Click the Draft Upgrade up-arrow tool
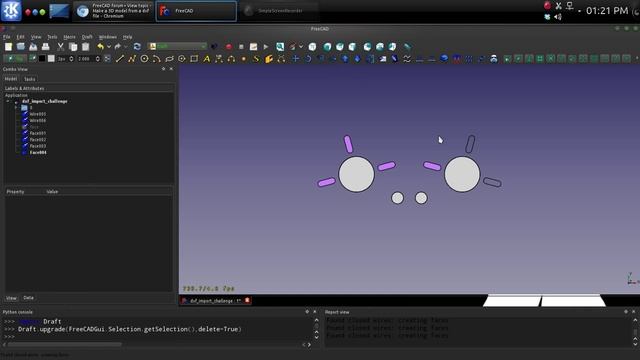 point(345,59)
